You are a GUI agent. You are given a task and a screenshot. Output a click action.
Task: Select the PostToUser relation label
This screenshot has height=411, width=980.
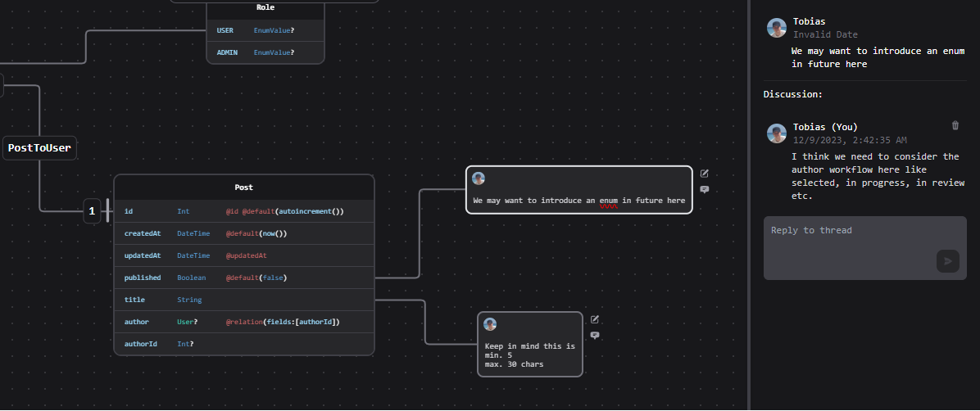tap(39, 148)
